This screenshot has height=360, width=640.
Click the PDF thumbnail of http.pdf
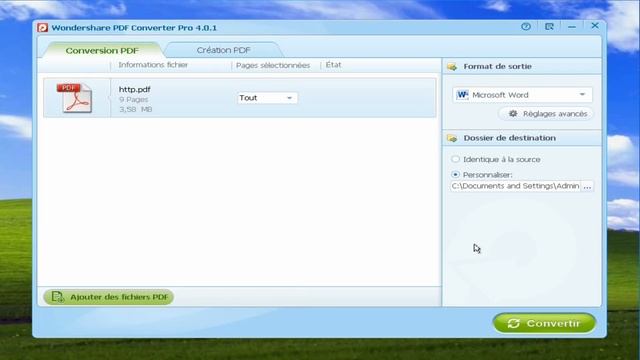[x=74, y=98]
